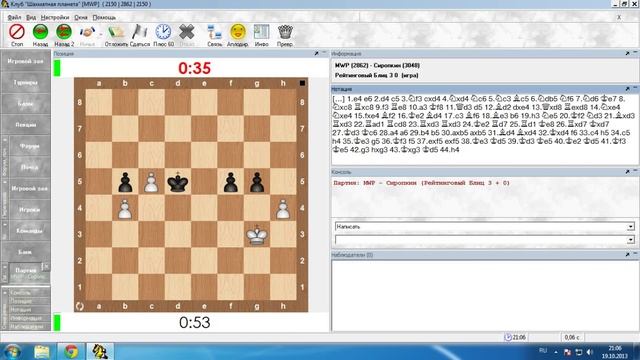Click the Связь connection icon
The height and width of the screenshot is (360, 640).
pyautogui.click(x=214, y=32)
